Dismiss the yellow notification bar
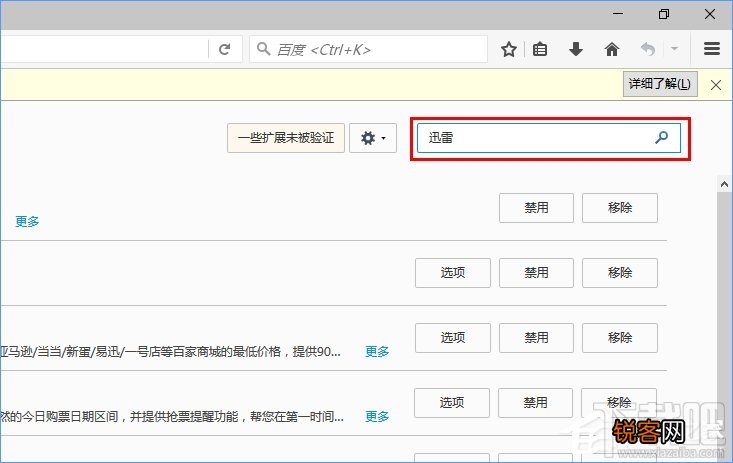 point(716,85)
